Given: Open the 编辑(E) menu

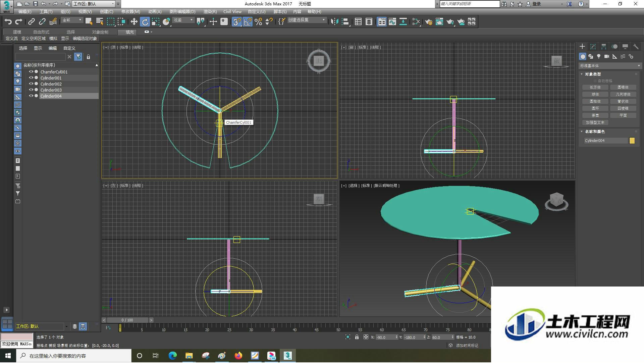Looking at the screenshot, I should [25, 12].
